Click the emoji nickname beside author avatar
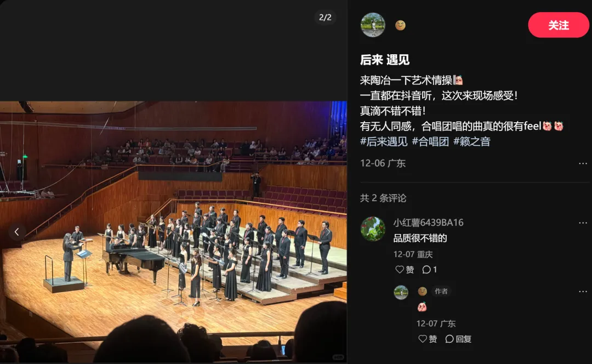This screenshot has height=364, width=592. point(400,25)
